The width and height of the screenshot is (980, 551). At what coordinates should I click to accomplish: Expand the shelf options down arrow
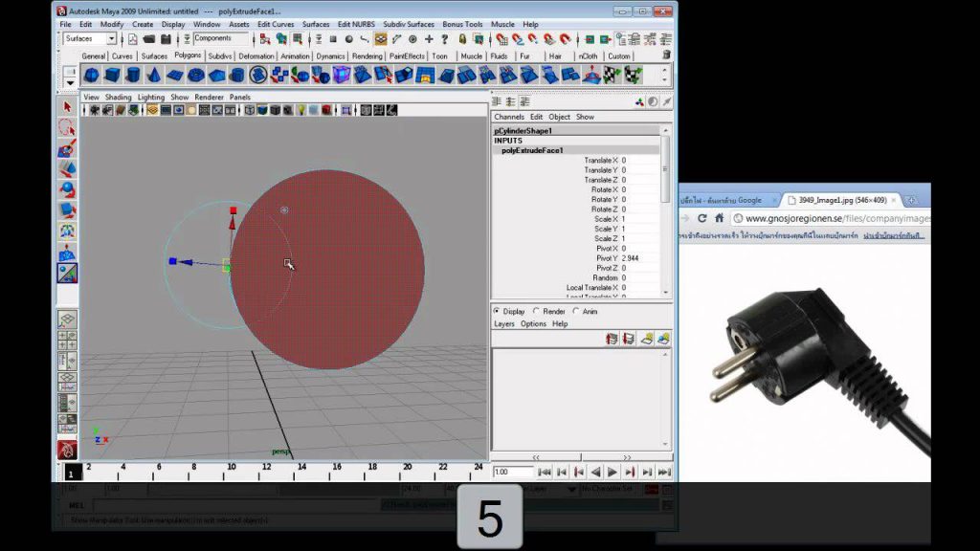pyautogui.click(x=70, y=82)
